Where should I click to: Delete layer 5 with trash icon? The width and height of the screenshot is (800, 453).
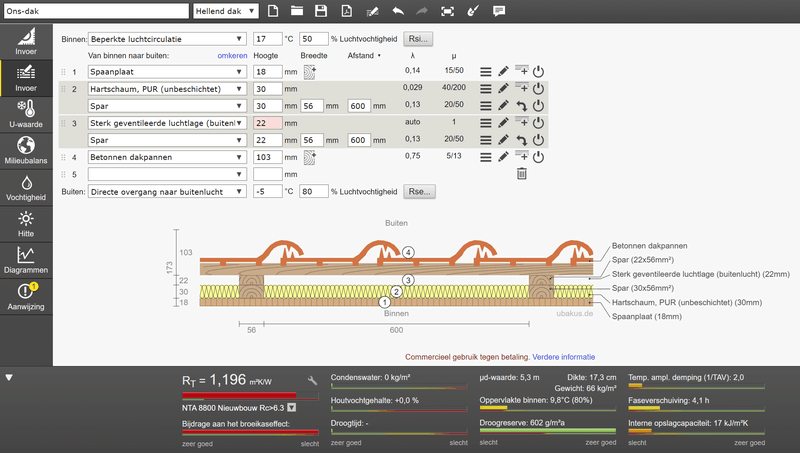(521, 174)
